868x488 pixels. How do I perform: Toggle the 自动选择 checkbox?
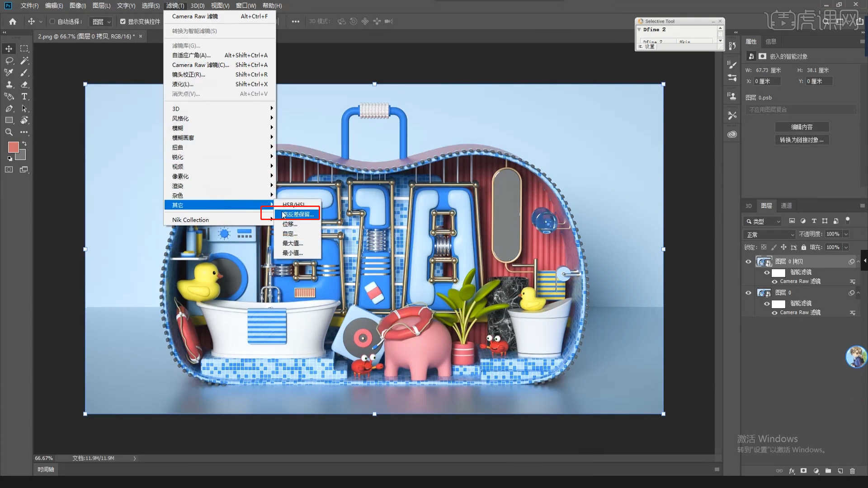click(x=52, y=21)
